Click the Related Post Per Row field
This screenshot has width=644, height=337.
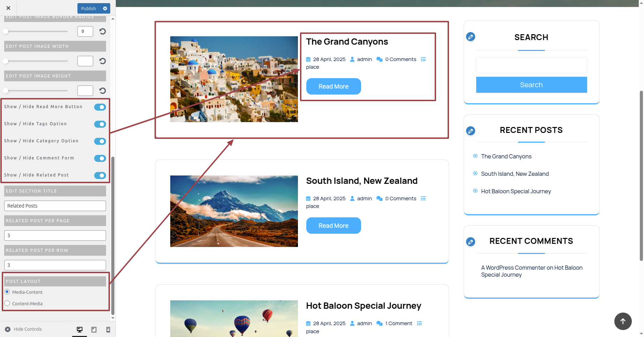55,265
